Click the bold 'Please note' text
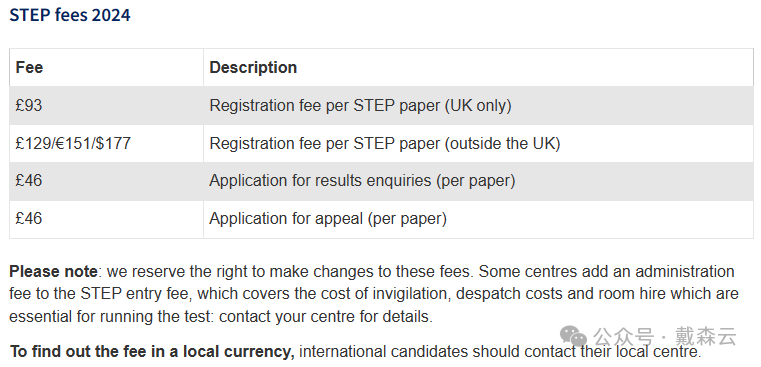Image resolution: width=761 pixels, height=367 pixels. point(53,271)
